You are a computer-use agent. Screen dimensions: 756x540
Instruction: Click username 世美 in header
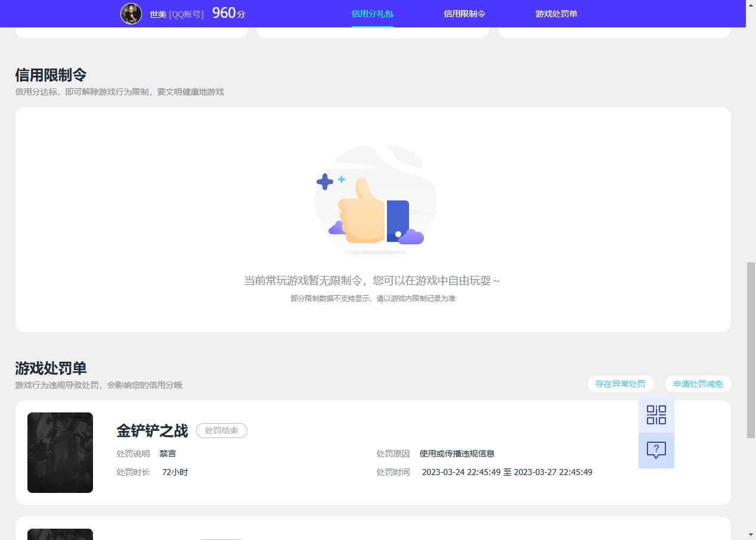[x=158, y=14]
